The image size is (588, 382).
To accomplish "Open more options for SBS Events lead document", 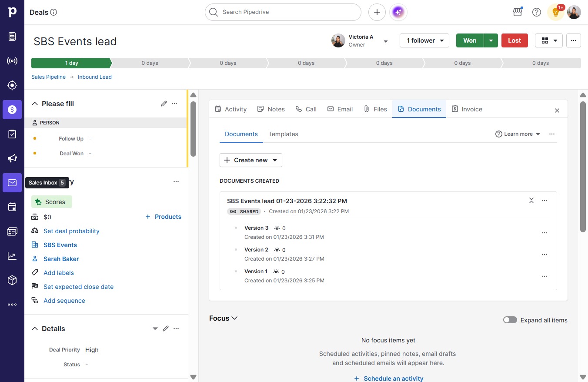I will [x=545, y=201].
